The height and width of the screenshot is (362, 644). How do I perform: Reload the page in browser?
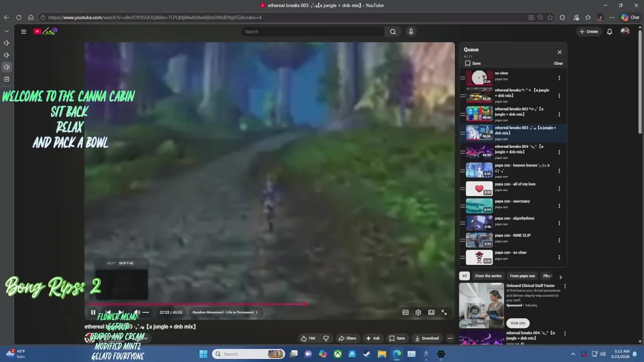tap(19, 18)
